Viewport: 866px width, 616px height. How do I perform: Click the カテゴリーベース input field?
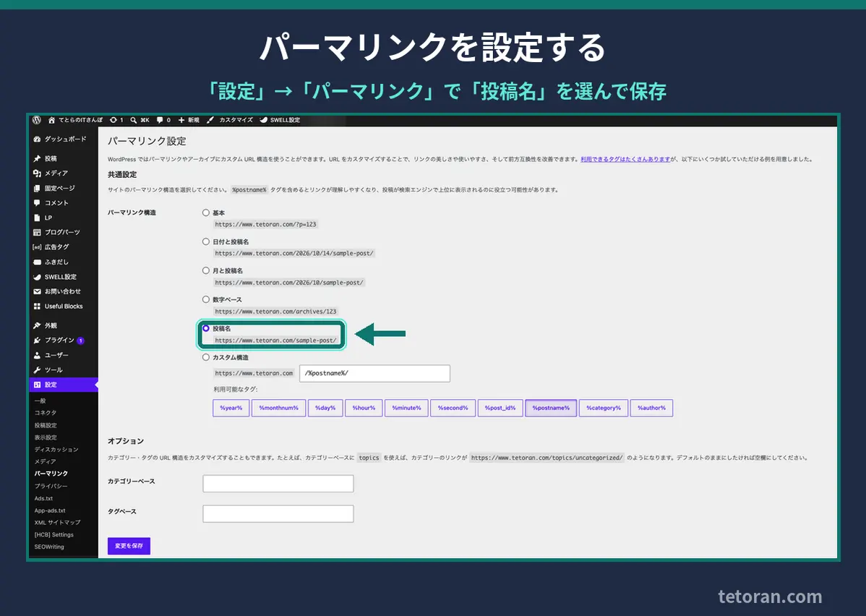click(278, 484)
